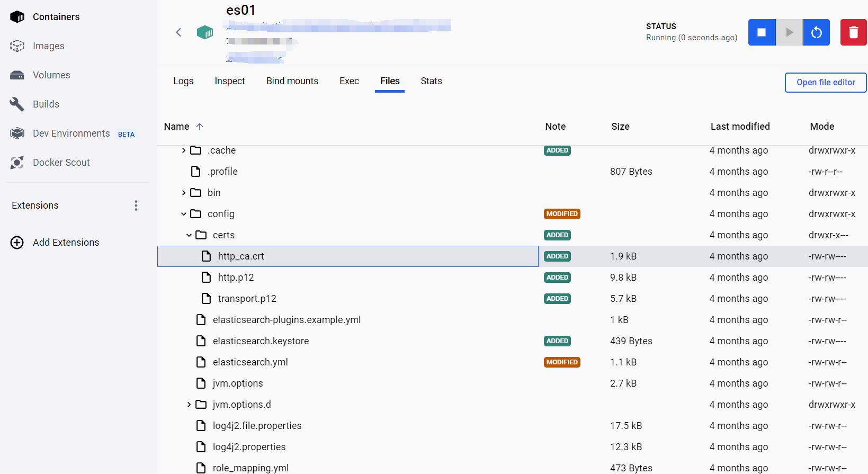Stop the es01 container

coord(762,32)
